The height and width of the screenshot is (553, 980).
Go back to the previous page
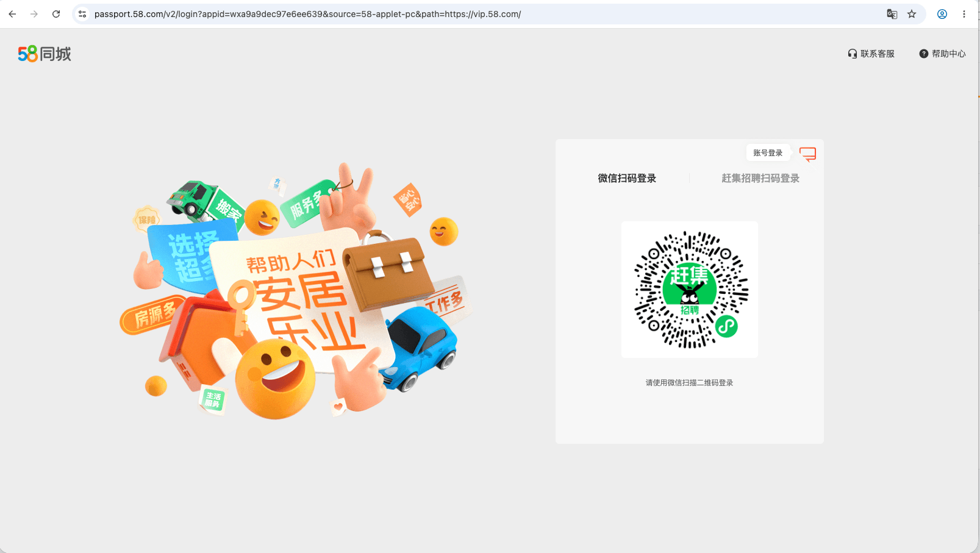pyautogui.click(x=12, y=14)
